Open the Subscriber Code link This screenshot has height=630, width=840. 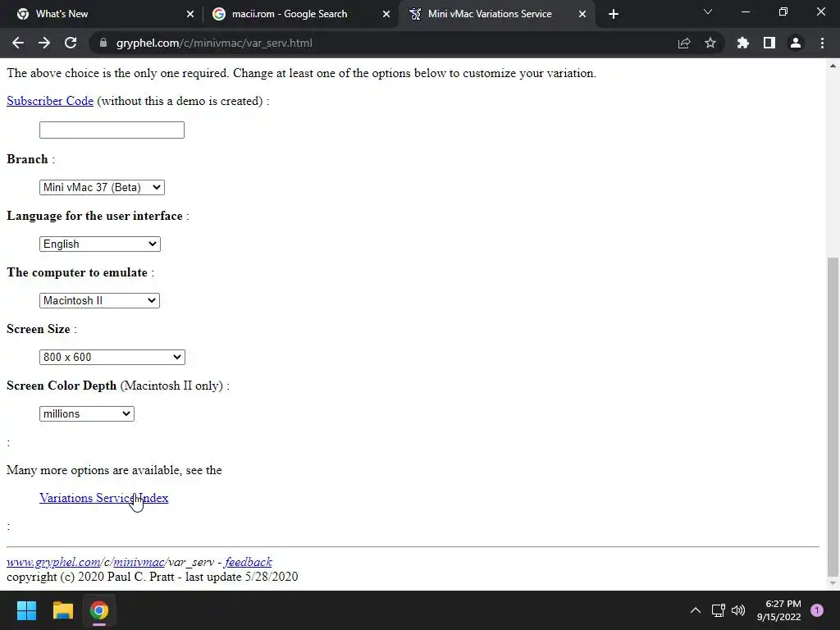pos(50,101)
